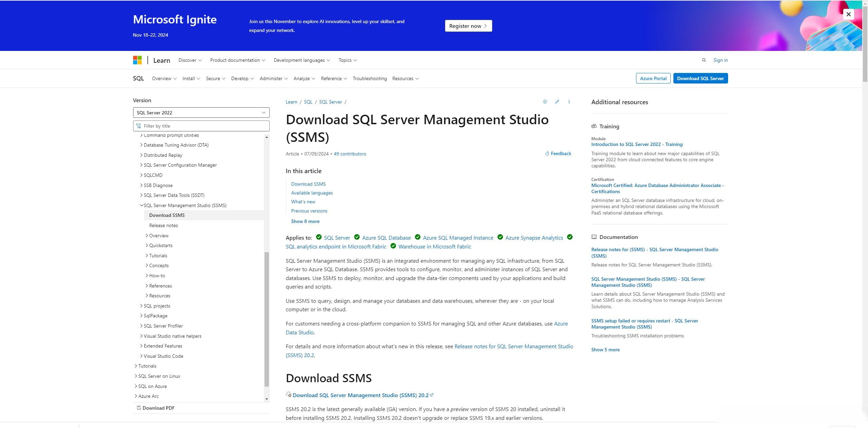Open the Administer menu
The height and width of the screenshot is (428, 868).
[274, 78]
